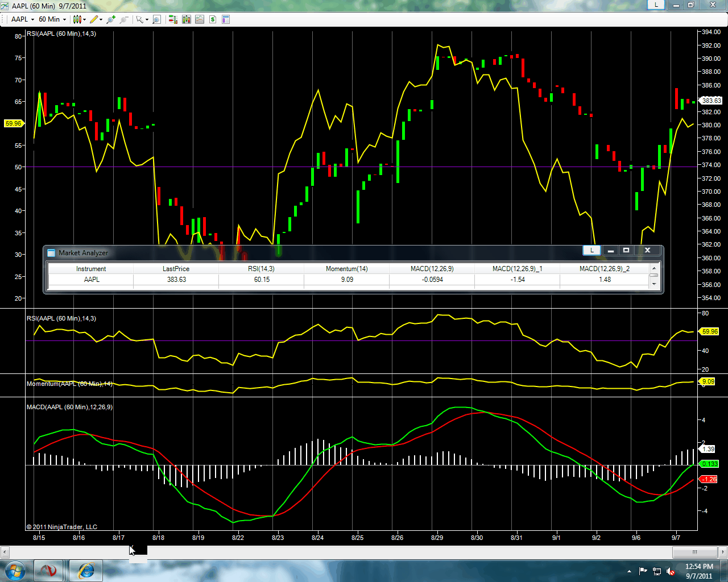Click the MACD(12,26,9)_2 column header

point(605,269)
